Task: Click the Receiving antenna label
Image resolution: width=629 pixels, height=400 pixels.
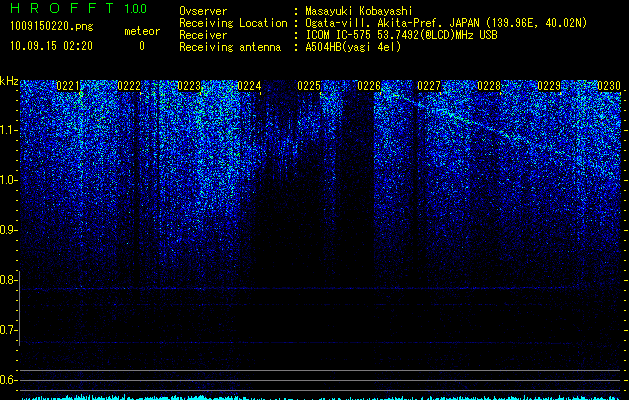Action: click(x=230, y=47)
